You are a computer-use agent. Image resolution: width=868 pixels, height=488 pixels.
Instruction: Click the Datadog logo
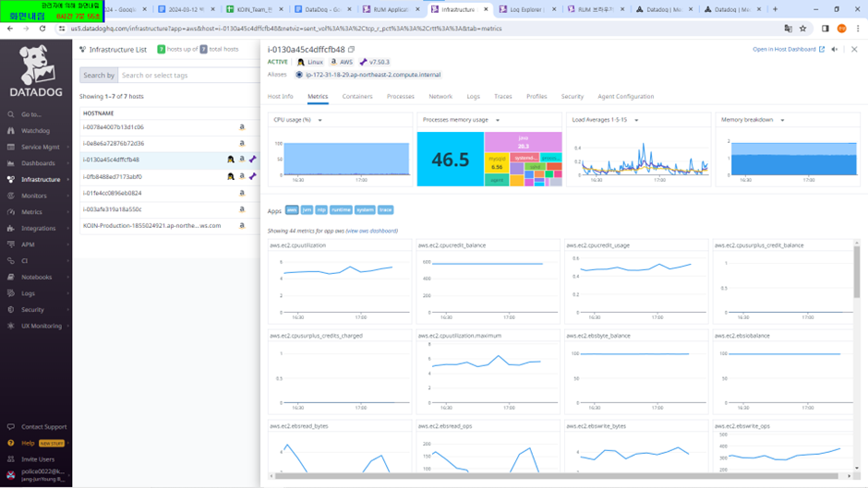tap(36, 71)
